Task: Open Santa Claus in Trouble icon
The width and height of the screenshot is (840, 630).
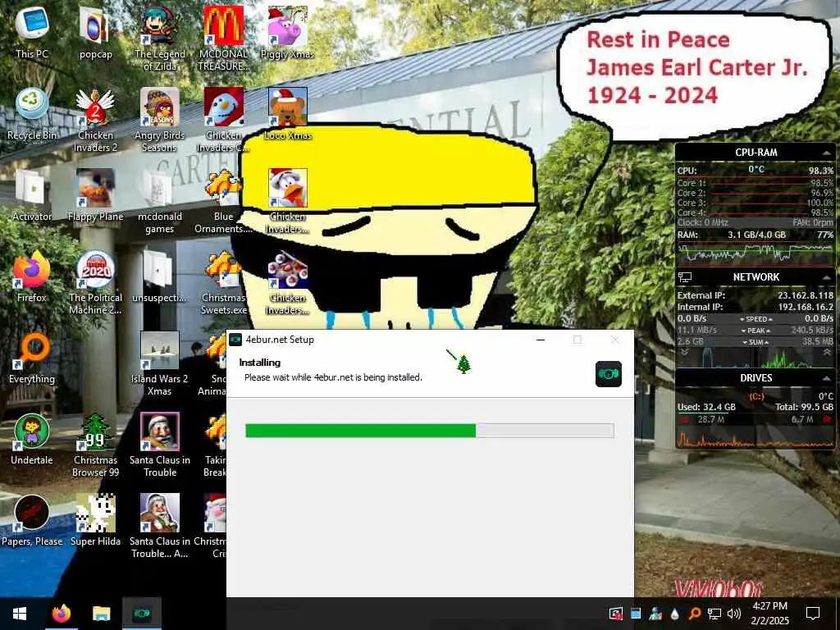Action: click(160, 445)
